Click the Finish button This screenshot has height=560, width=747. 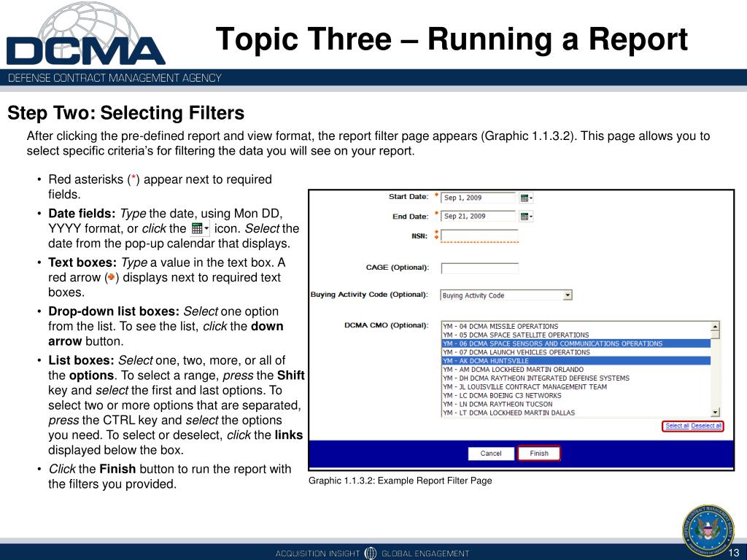(539, 454)
